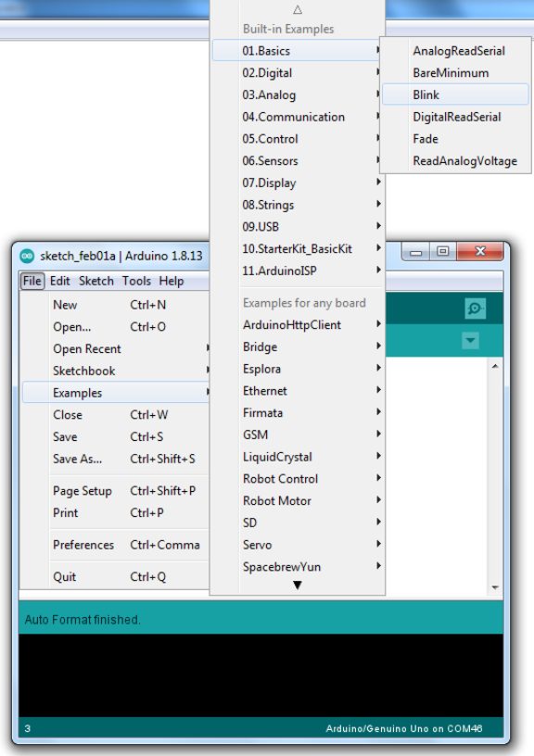The height and width of the screenshot is (756, 534).
Task: Expand Ethernet library examples
Action: click(x=296, y=391)
